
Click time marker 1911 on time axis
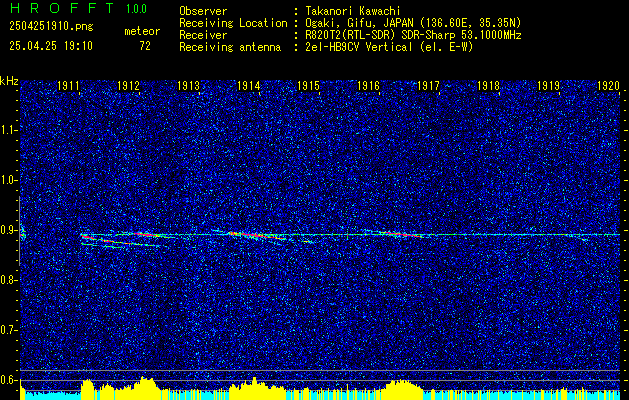(68, 85)
